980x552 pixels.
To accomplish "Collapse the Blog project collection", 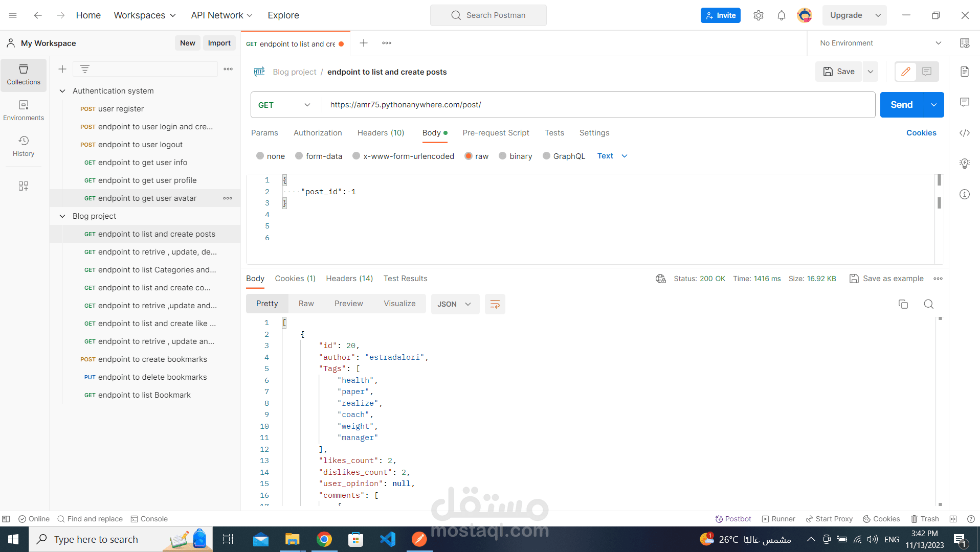I will point(62,216).
